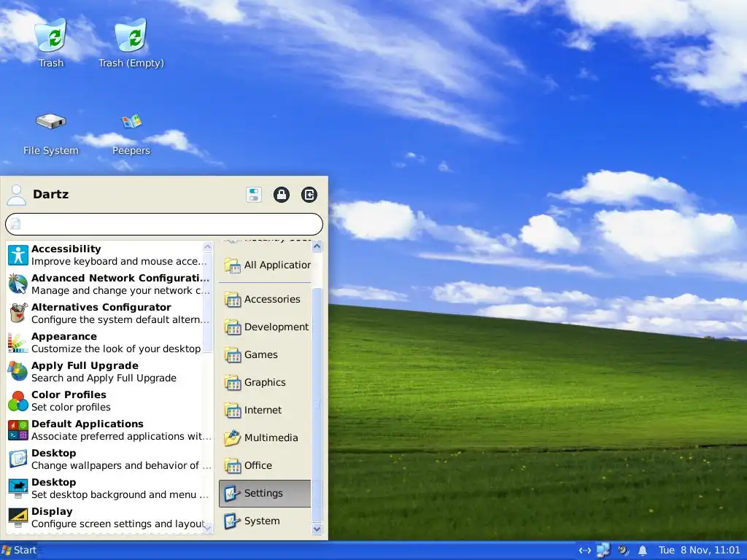Select the Graphics category
The image size is (747, 560).
[265, 382]
